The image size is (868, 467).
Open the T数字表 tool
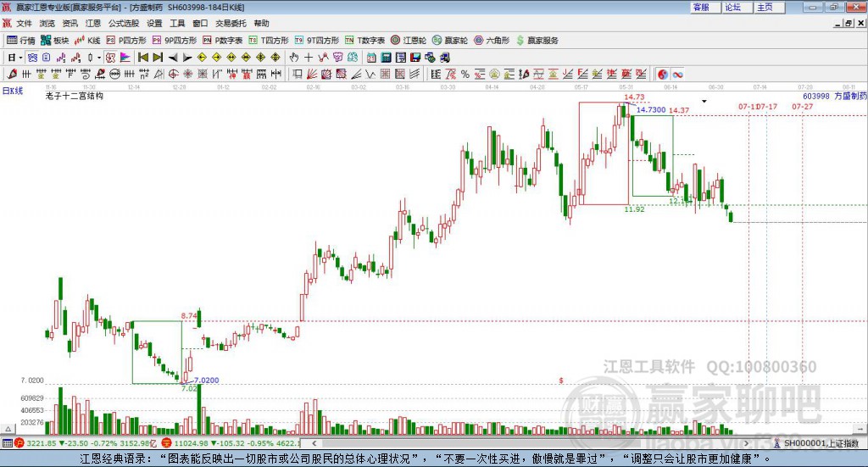click(364, 41)
